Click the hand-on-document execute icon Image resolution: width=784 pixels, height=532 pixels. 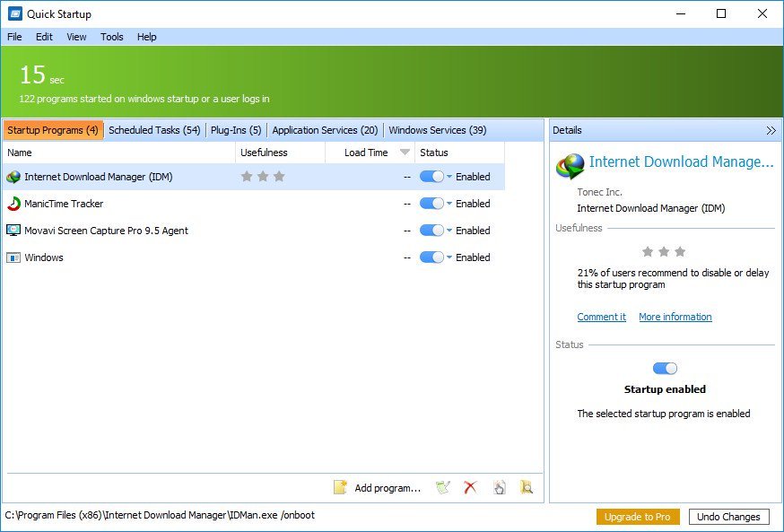pyautogui.click(x=499, y=487)
